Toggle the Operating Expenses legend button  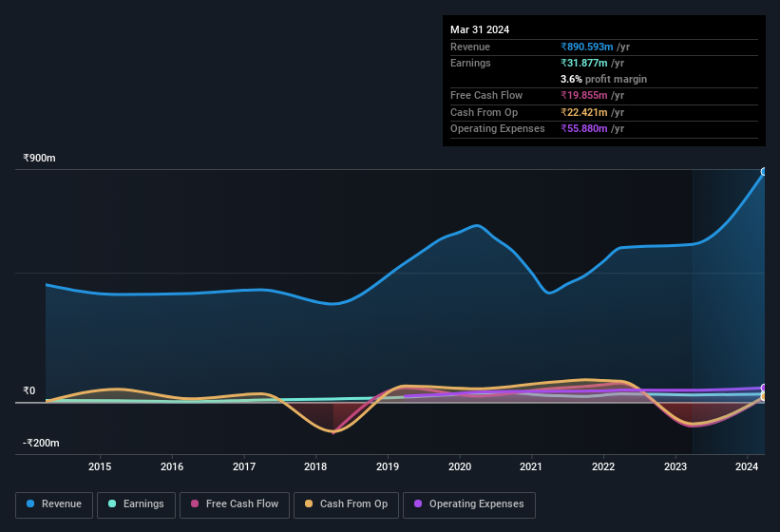(x=469, y=504)
